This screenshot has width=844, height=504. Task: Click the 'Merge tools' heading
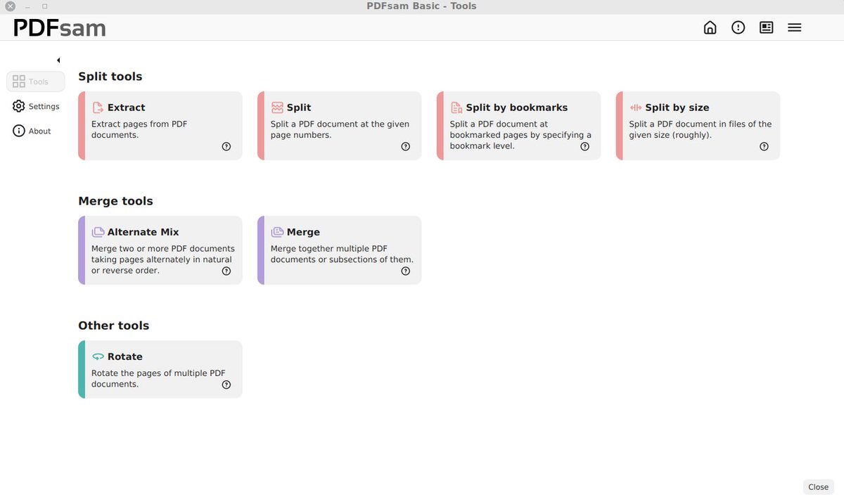[115, 201]
